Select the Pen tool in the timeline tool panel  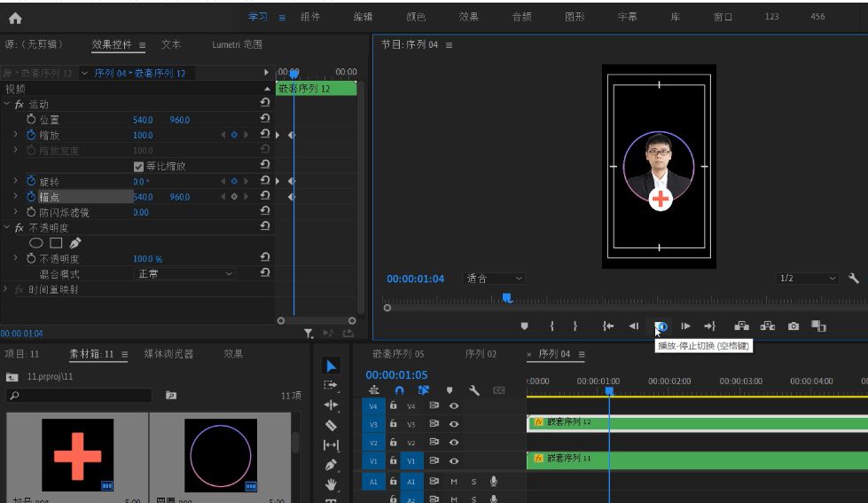tap(331, 464)
